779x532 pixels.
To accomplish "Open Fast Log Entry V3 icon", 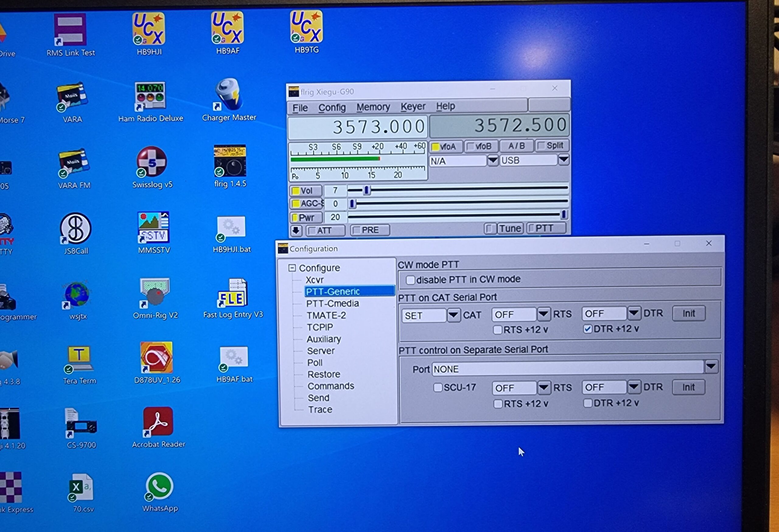I will tap(232, 293).
